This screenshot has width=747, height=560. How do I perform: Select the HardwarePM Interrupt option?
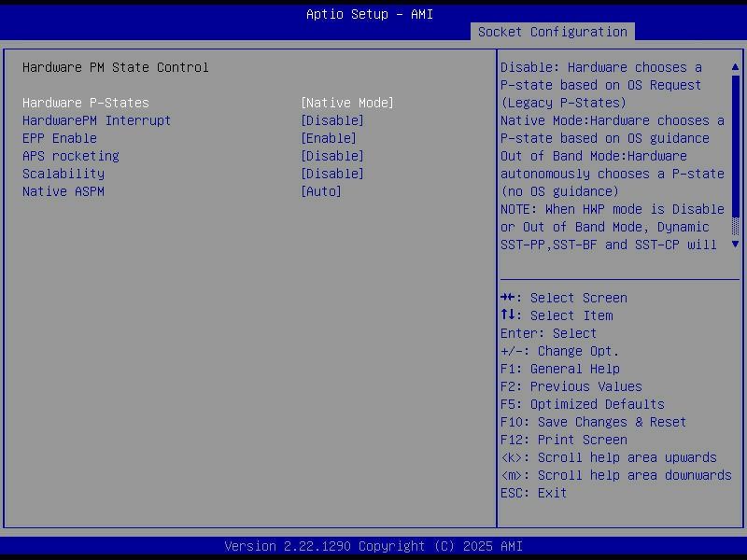(x=96, y=120)
